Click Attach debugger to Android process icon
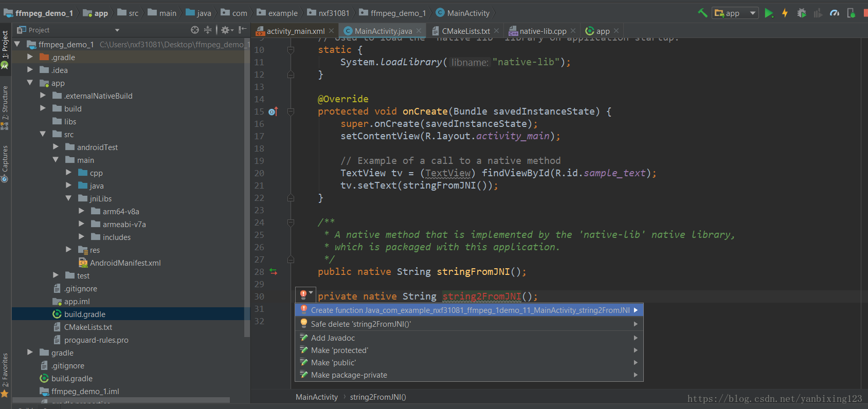 (x=851, y=13)
